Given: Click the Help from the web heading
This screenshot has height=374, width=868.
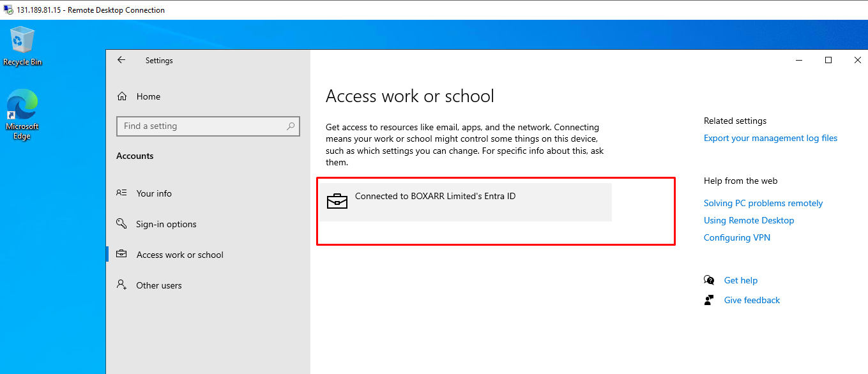Looking at the screenshot, I should point(741,181).
